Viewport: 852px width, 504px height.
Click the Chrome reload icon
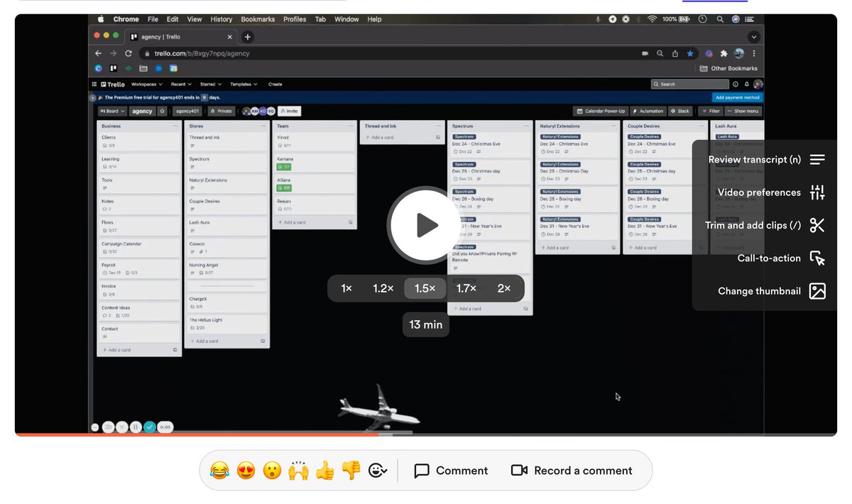129,53
